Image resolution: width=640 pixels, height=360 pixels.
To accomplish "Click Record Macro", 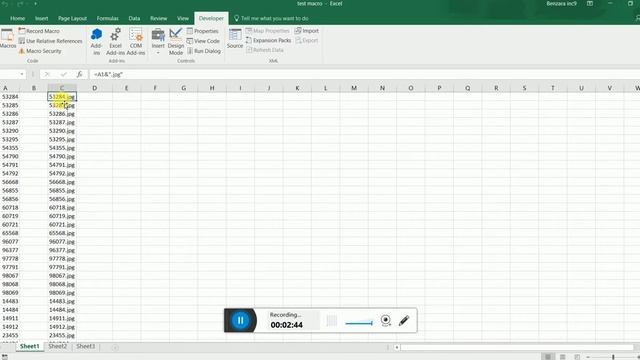I will tap(39, 31).
